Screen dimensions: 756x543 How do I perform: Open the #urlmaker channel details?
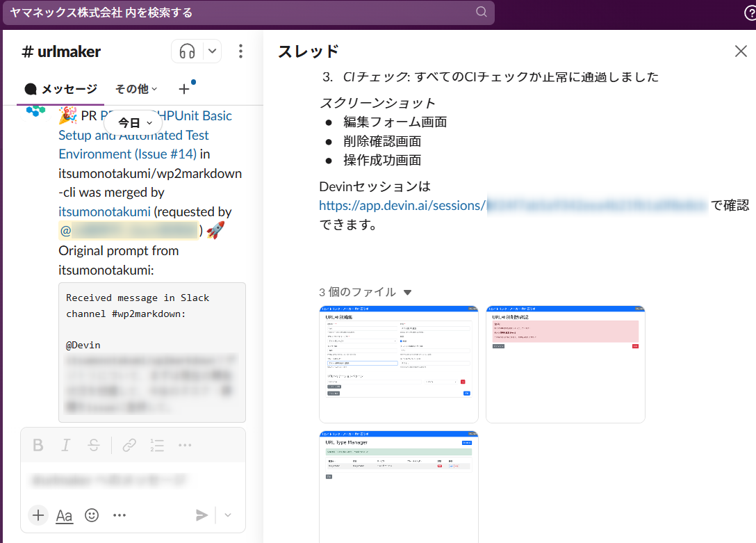tap(61, 51)
